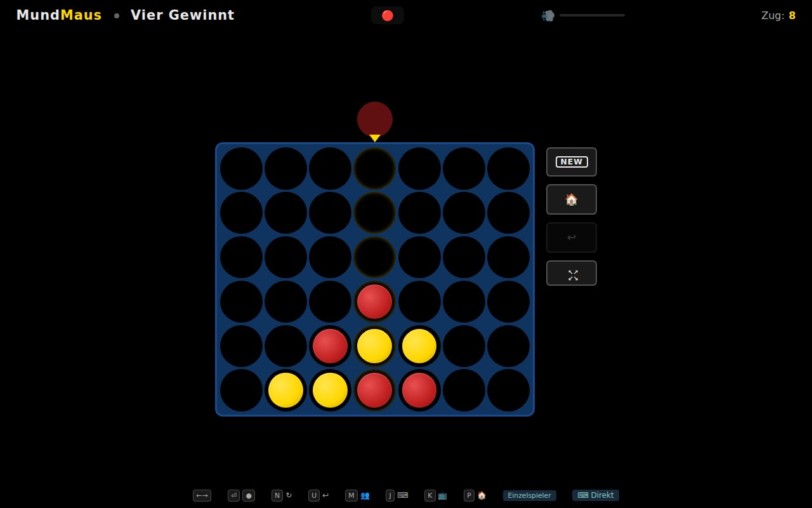
Task: Click the Zug move counter
Action: point(778,15)
